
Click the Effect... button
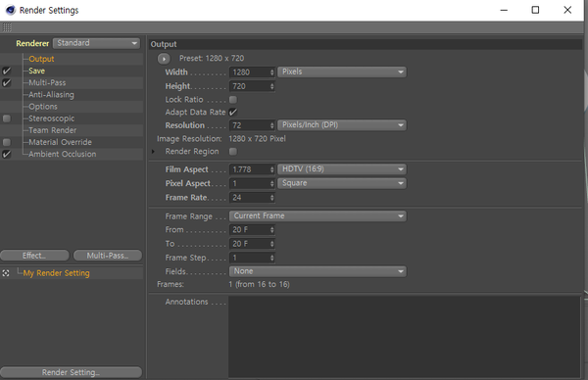coord(34,256)
